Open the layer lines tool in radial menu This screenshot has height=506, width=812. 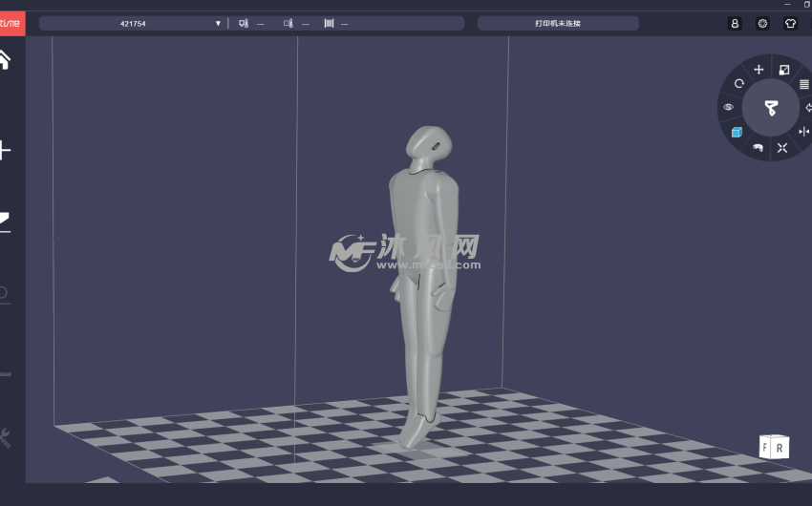(803, 85)
